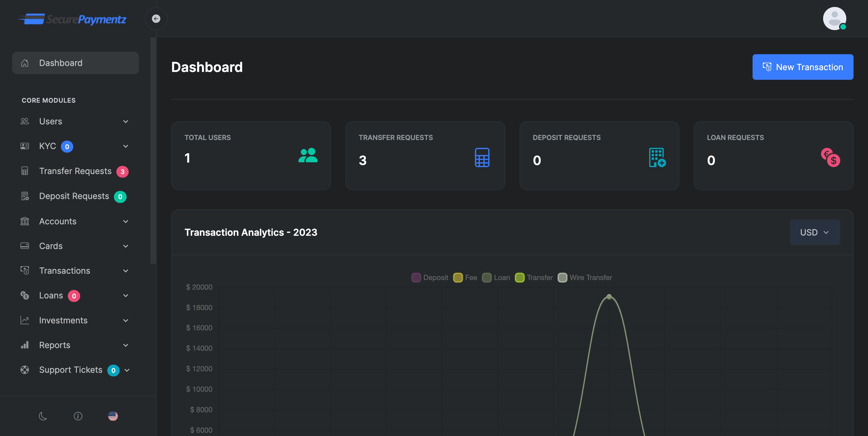This screenshot has height=436, width=868.
Task: Expand the Loans submenu chevron
Action: 126,296
